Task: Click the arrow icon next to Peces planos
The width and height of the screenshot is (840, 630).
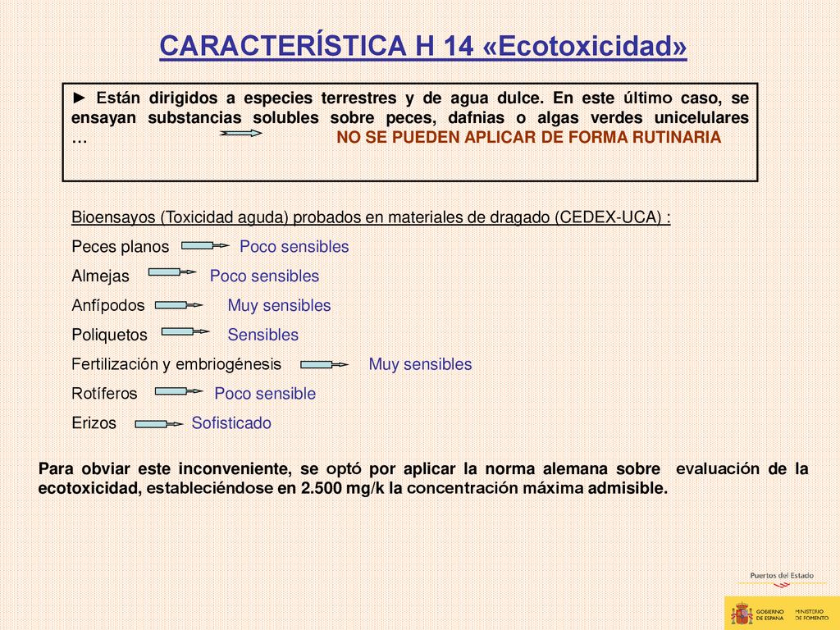Action: point(206,246)
